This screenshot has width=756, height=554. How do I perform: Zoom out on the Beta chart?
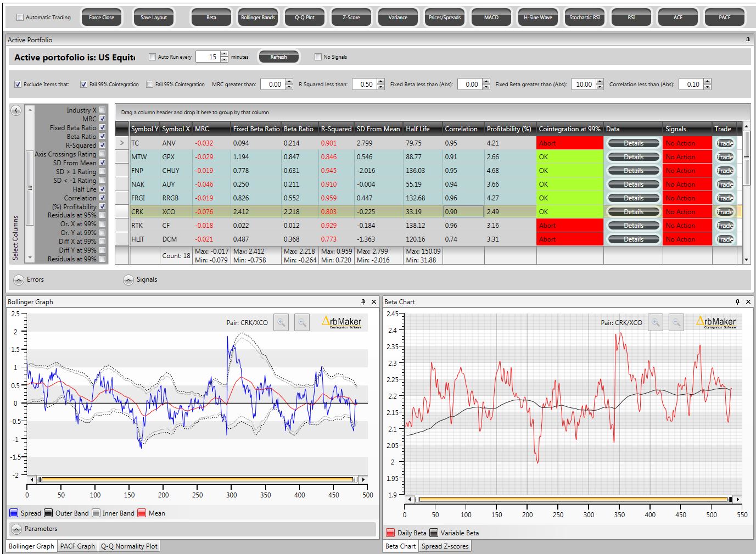676,322
